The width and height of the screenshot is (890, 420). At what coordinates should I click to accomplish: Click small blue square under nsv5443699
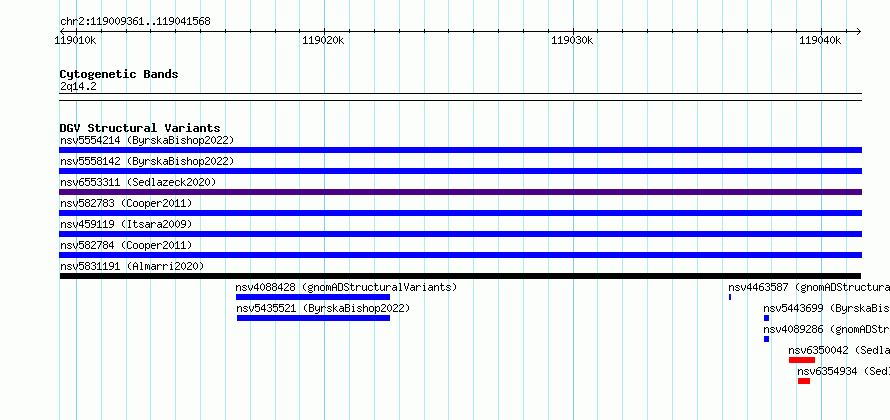coord(766,318)
